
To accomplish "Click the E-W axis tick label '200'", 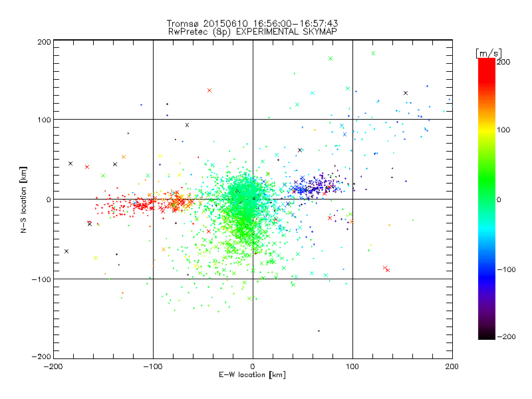I will (452, 366).
